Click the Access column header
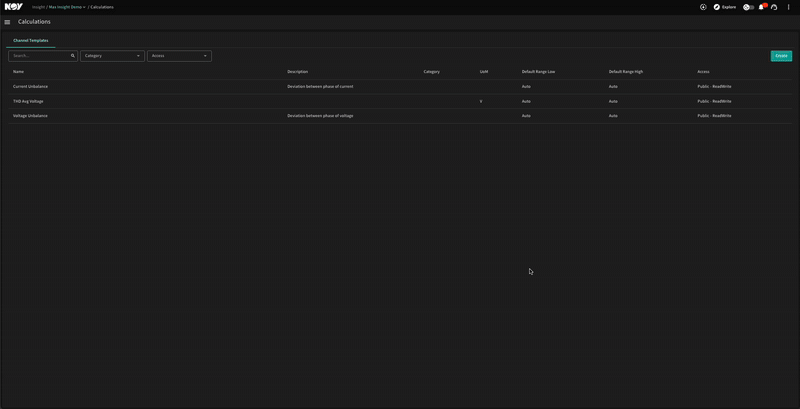This screenshot has width=800, height=409. tap(703, 72)
